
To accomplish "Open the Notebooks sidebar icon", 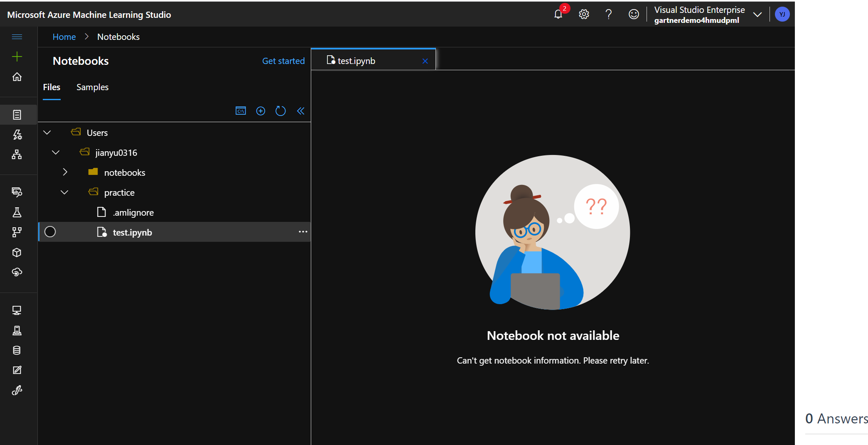I will 17,115.
